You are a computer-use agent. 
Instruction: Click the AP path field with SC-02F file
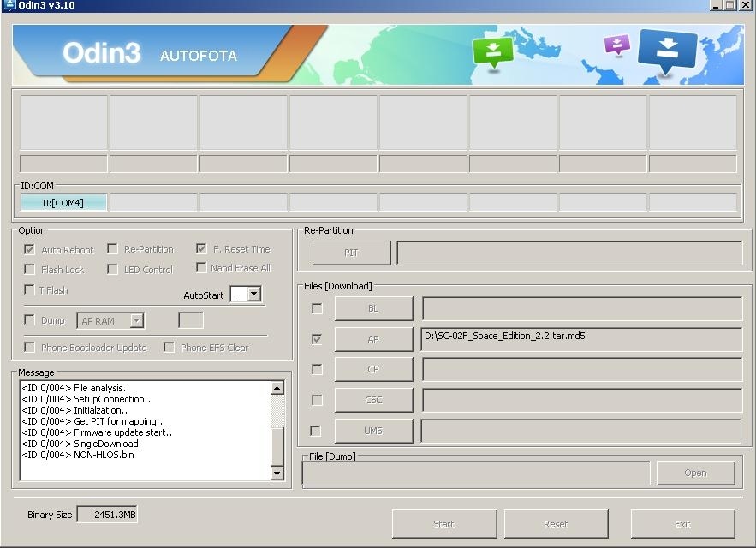coord(582,339)
